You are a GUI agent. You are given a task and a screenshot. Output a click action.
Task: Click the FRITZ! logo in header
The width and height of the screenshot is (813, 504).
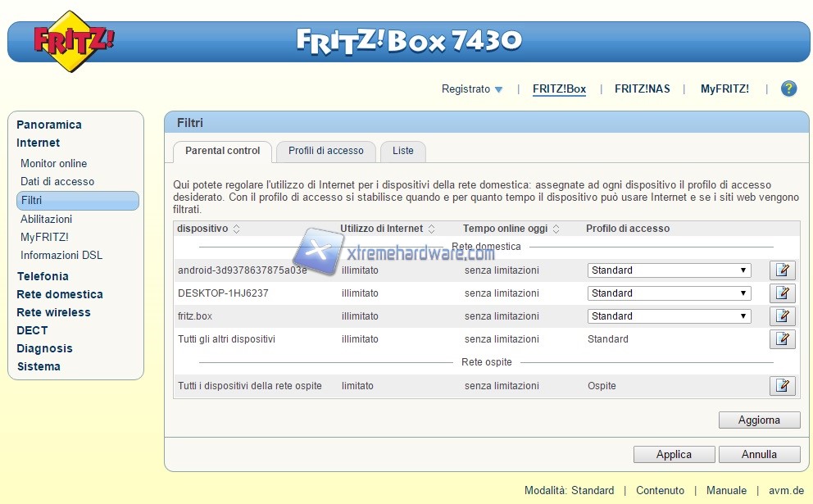point(73,40)
